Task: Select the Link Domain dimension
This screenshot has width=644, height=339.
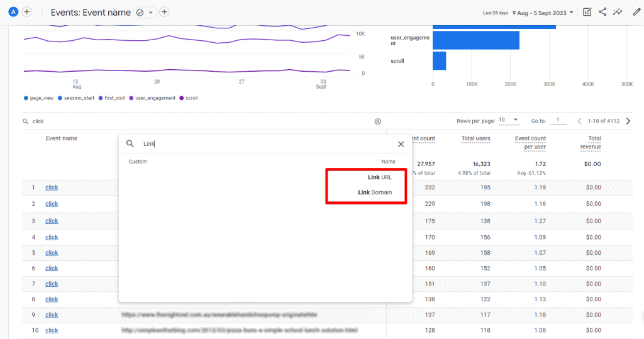Action: point(375,192)
